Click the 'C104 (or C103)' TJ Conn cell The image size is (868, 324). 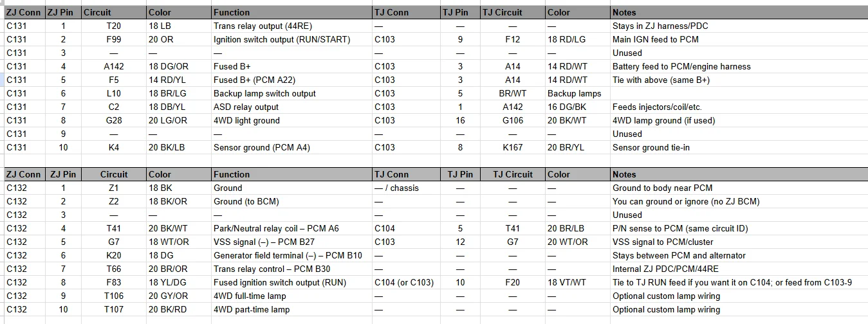coord(407,282)
